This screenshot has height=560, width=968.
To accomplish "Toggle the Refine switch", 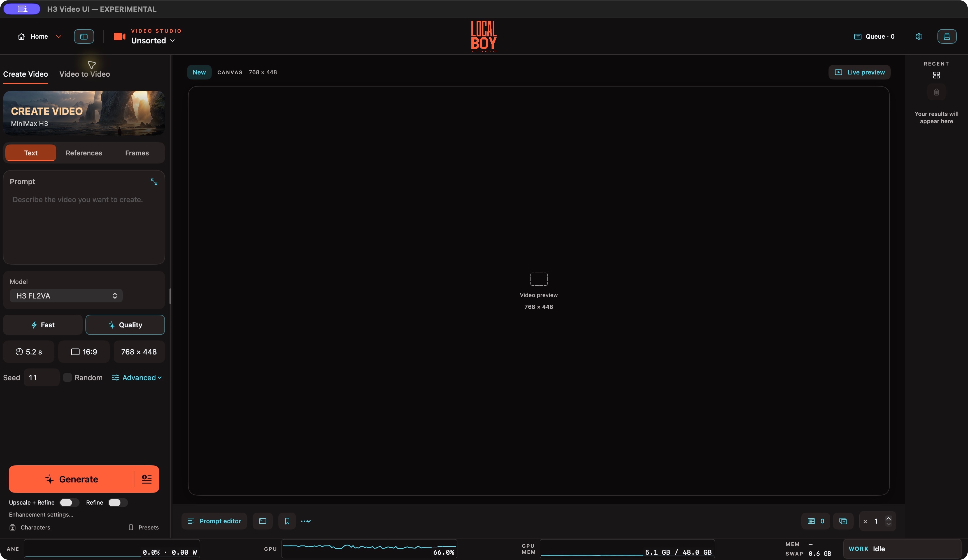I will click(118, 502).
